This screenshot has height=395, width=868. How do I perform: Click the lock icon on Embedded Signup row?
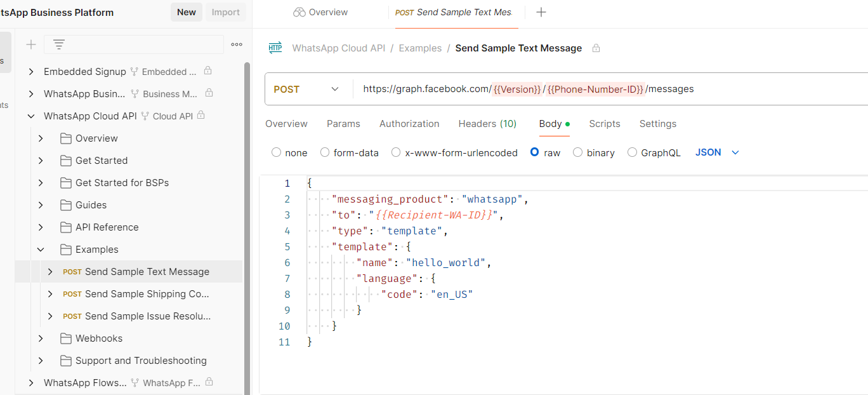tap(207, 71)
